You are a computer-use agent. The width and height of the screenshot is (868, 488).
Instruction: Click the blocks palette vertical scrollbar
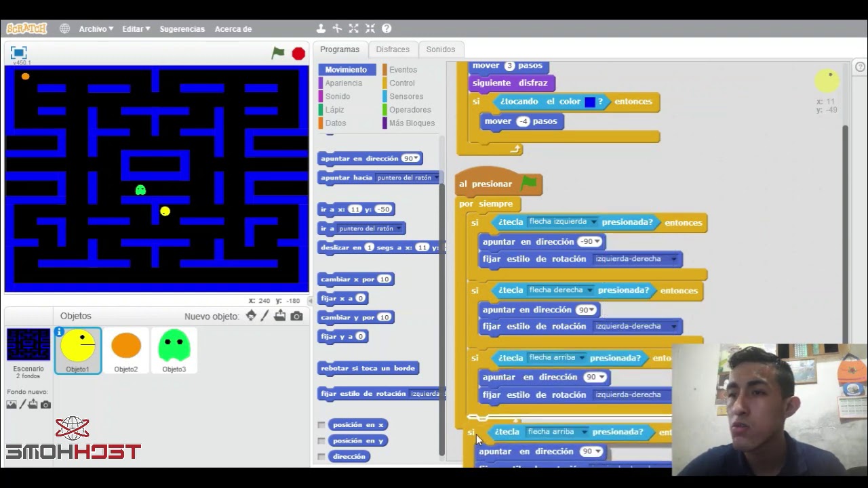click(443, 319)
